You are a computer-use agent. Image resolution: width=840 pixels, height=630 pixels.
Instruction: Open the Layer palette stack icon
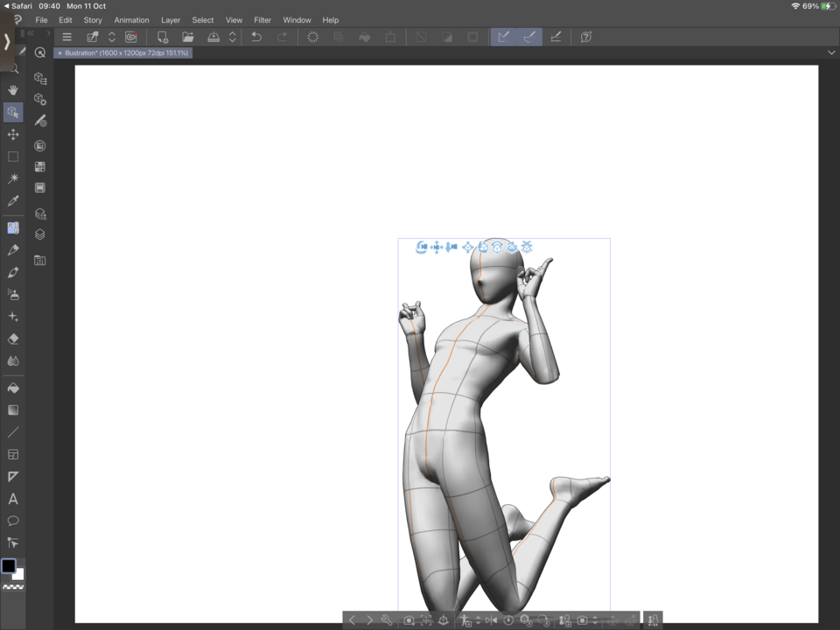point(39,234)
